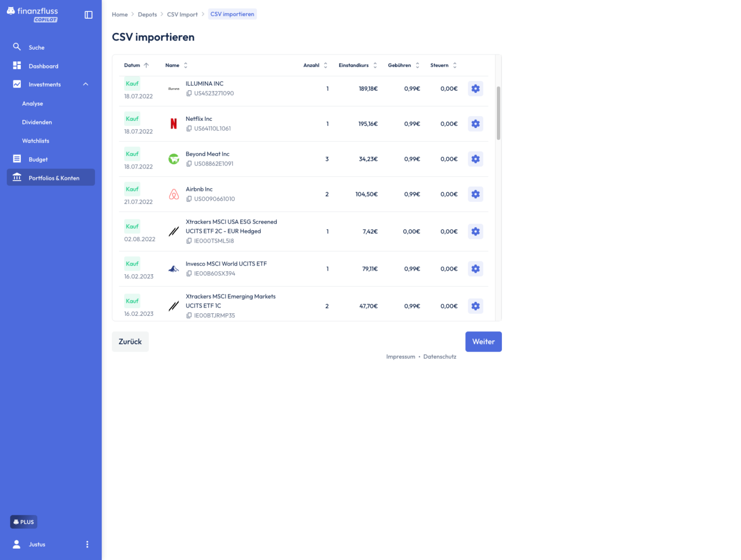Click the name Invesco MSCI World UCITS ETF
This screenshot has height=560, width=741.
226,264
